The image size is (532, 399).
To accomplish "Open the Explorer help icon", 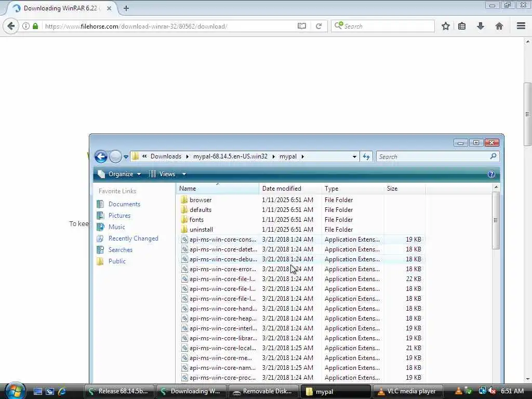I will coord(491,174).
